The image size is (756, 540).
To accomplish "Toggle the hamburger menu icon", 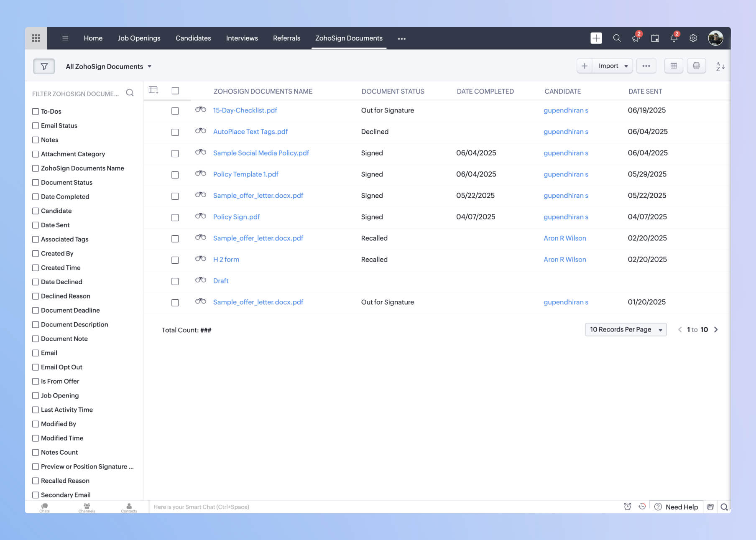I will (65, 38).
